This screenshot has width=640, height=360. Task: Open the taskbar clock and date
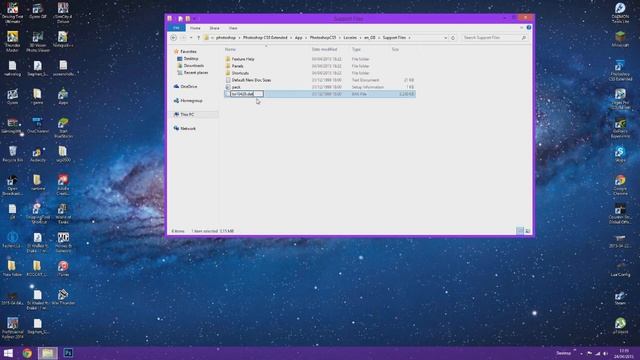click(624, 353)
